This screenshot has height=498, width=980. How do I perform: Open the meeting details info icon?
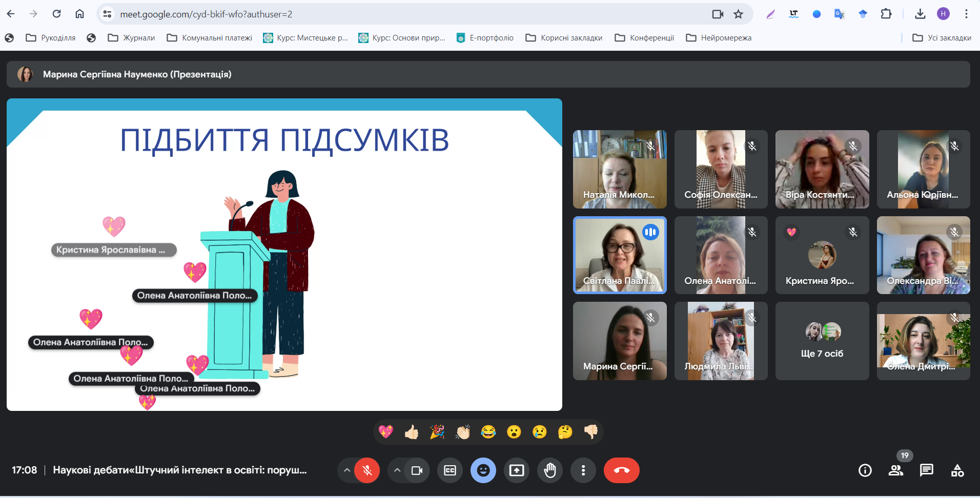coord(865,470)
